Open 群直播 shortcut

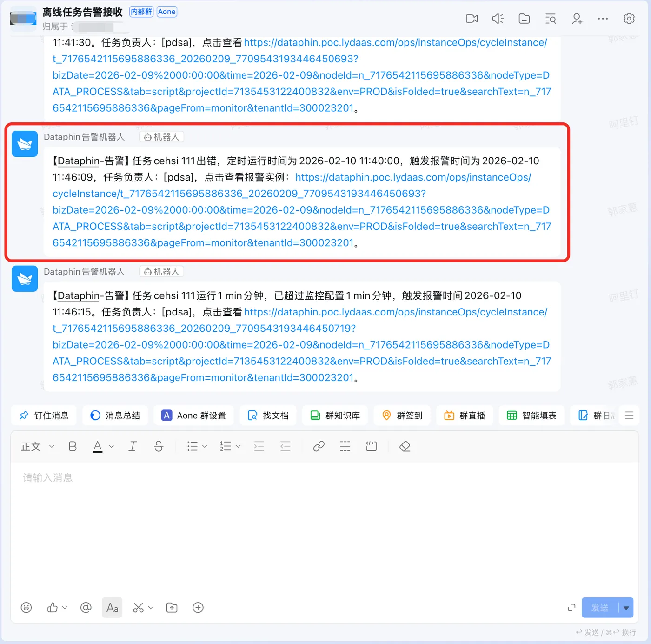465,416
